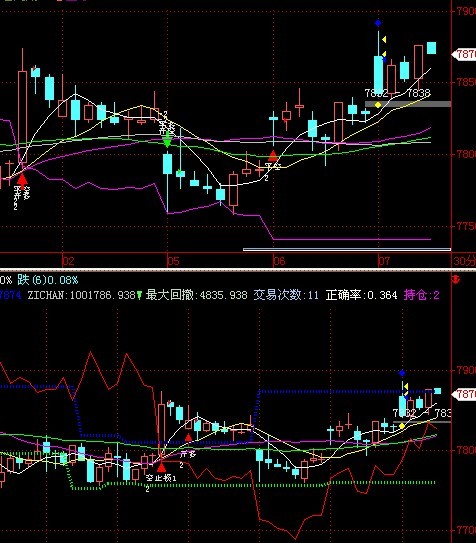Click the 7800 label on the upper chart axis
This screenshot has width=476, height=543.
coord(466,154)
